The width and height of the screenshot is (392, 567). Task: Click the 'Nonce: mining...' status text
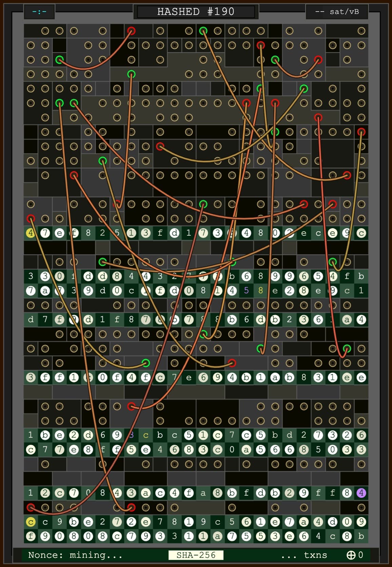click(75, 555)
